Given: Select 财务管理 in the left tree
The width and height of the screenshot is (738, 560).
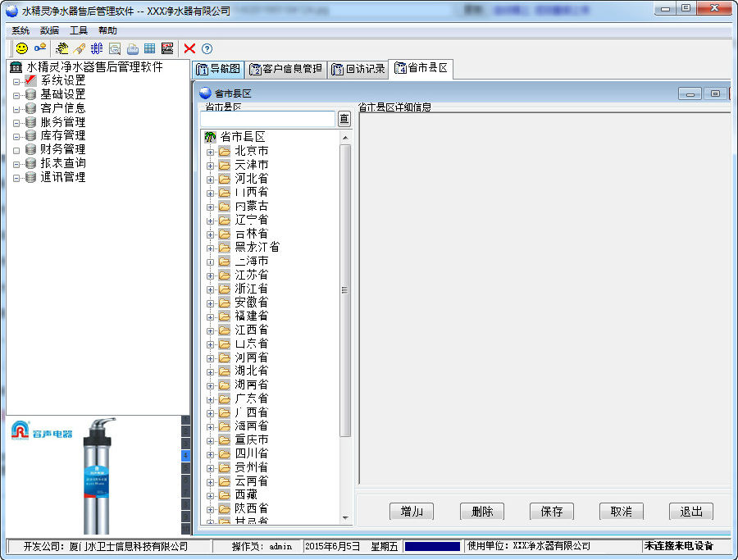Looking at the screenshot, I should 62,150.
